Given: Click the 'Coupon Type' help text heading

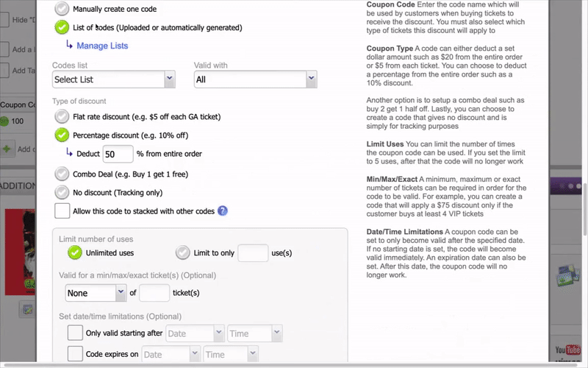Looking at the screenshot, I should coord(390,49).
